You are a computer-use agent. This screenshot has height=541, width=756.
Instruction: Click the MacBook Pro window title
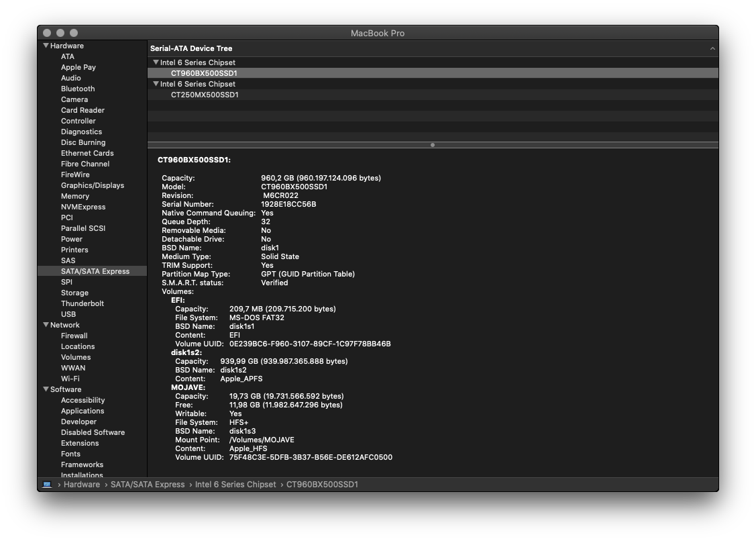(x=378, y=34)
